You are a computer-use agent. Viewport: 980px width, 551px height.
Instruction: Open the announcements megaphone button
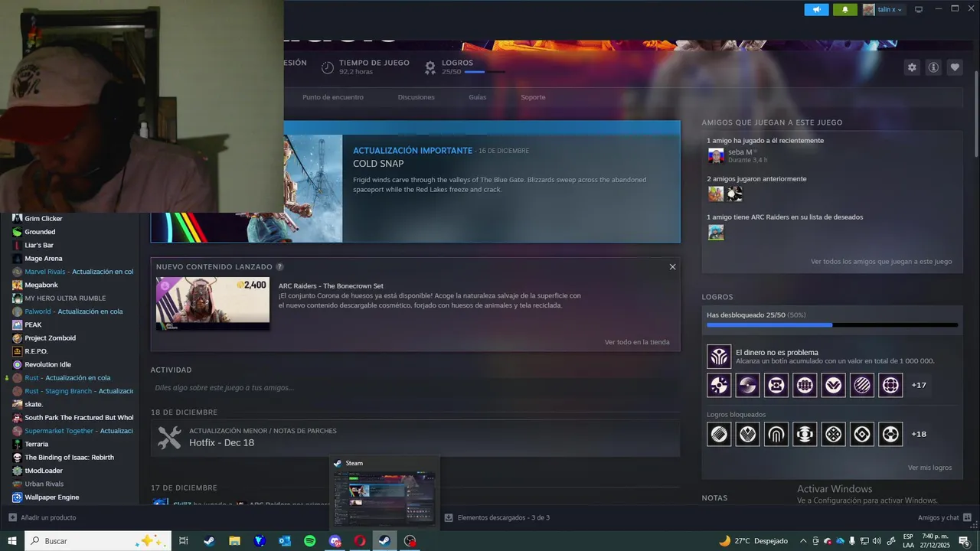coord(817,9)
